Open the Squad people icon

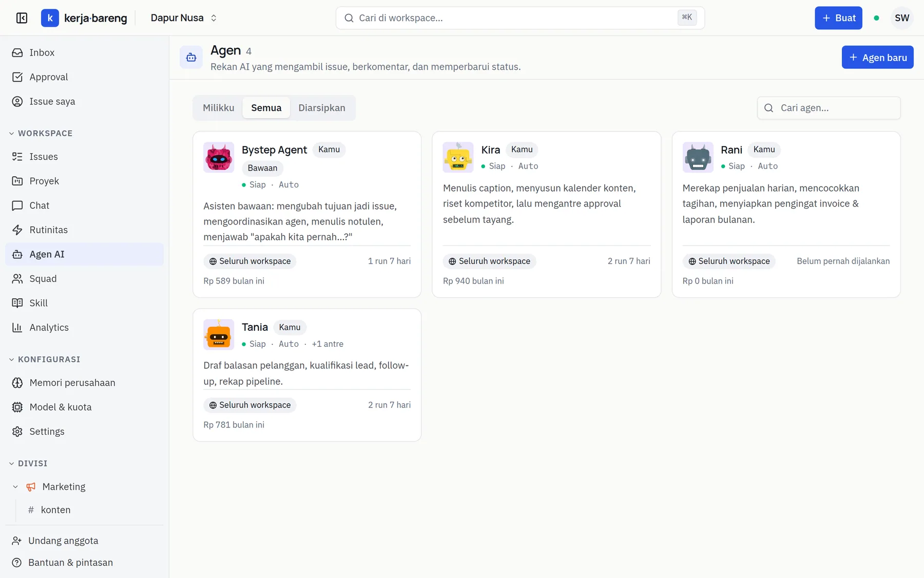coord(17,278)
